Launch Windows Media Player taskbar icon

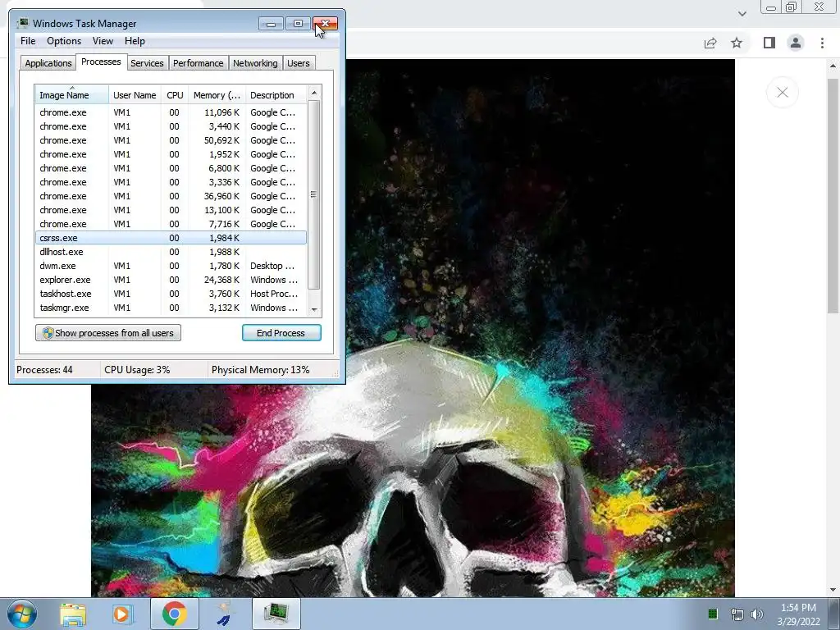(x=121, y=614)
